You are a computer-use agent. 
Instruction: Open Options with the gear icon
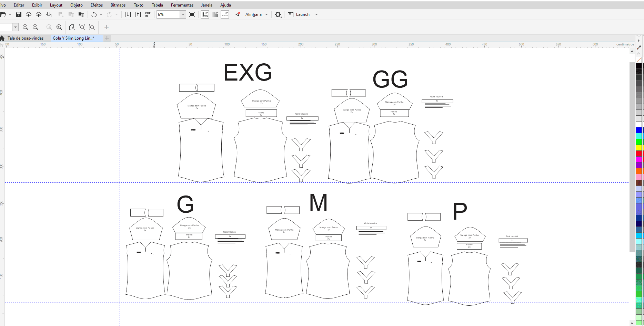tap(278, 14)
